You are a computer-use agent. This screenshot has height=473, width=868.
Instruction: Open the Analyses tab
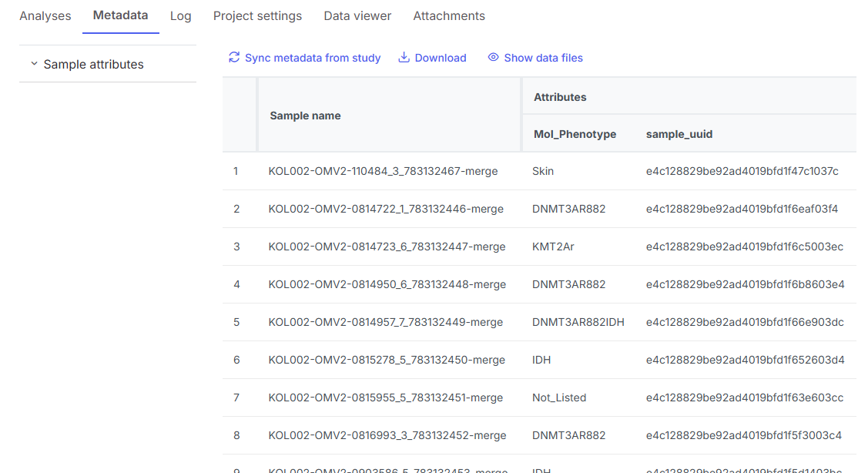click(45, 16)
